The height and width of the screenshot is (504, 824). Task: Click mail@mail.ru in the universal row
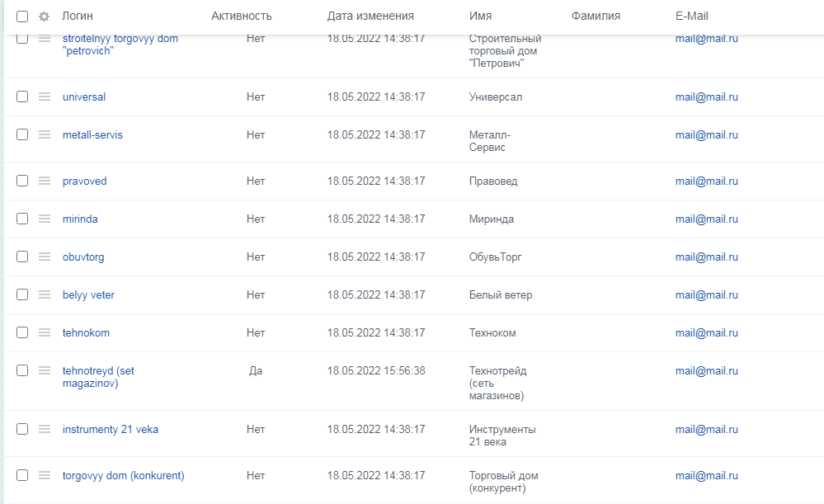coord(707,97)
